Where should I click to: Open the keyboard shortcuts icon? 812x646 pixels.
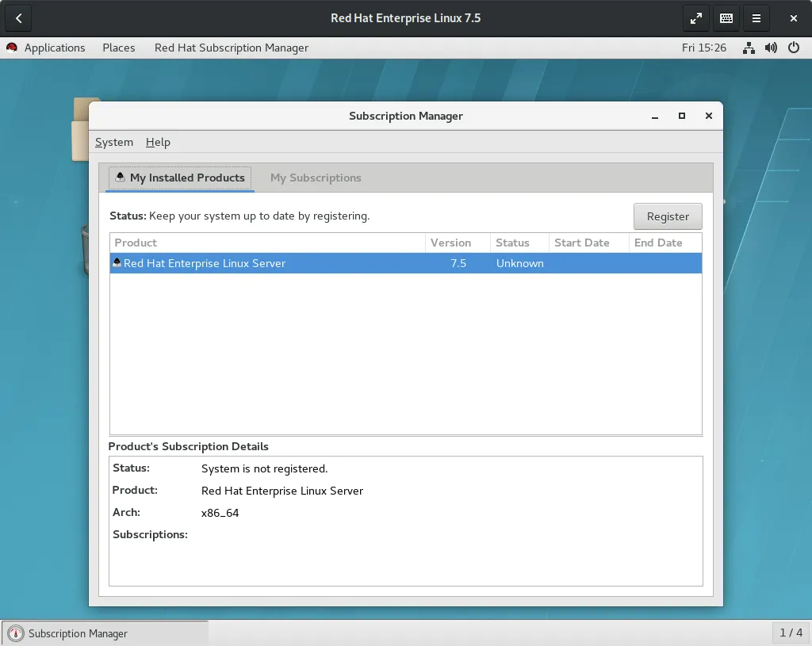point(726,18)
